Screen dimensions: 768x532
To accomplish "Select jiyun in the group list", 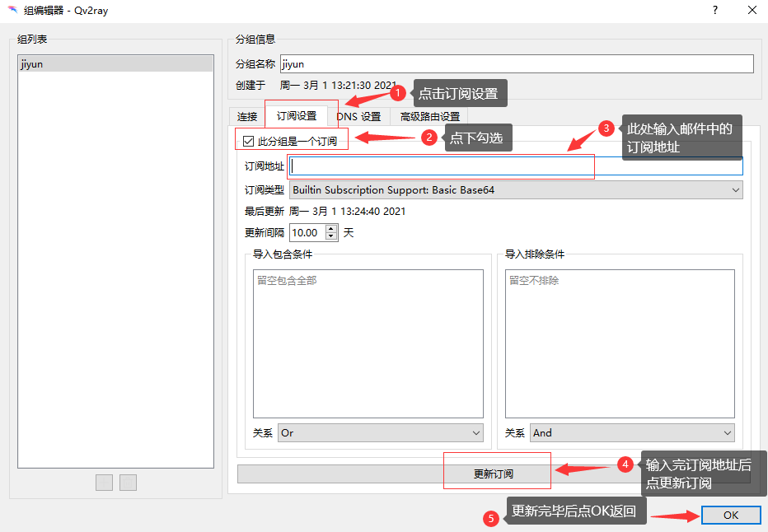I will point(116,64).
